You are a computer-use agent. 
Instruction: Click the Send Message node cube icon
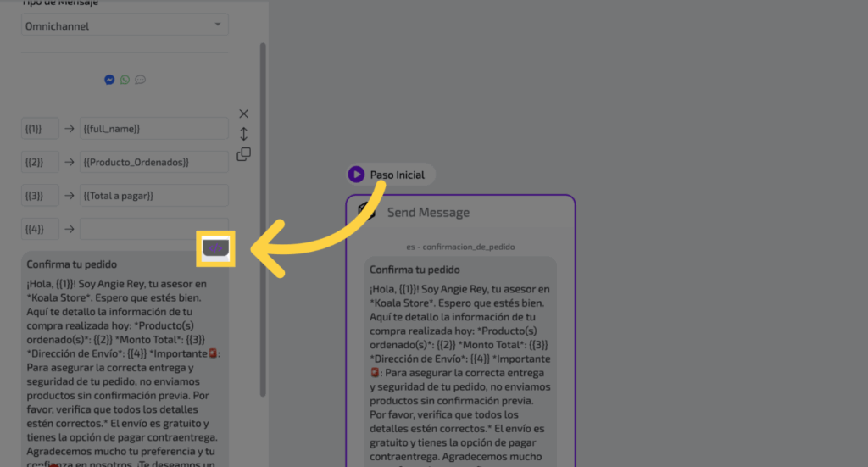tap(366, 212)
